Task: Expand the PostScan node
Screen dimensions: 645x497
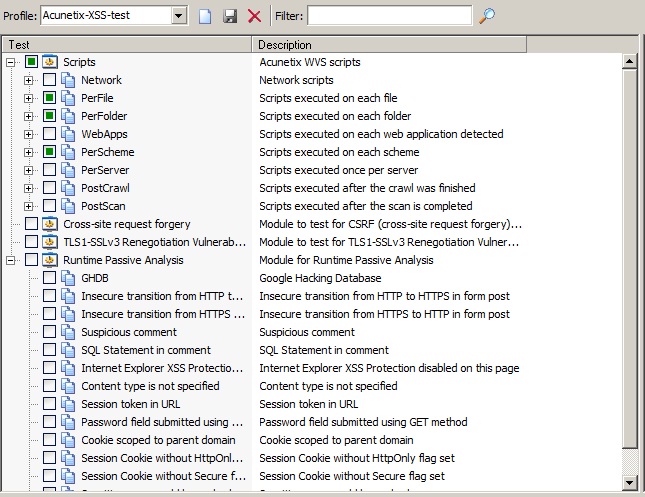Action: click(x=28, y=207)
